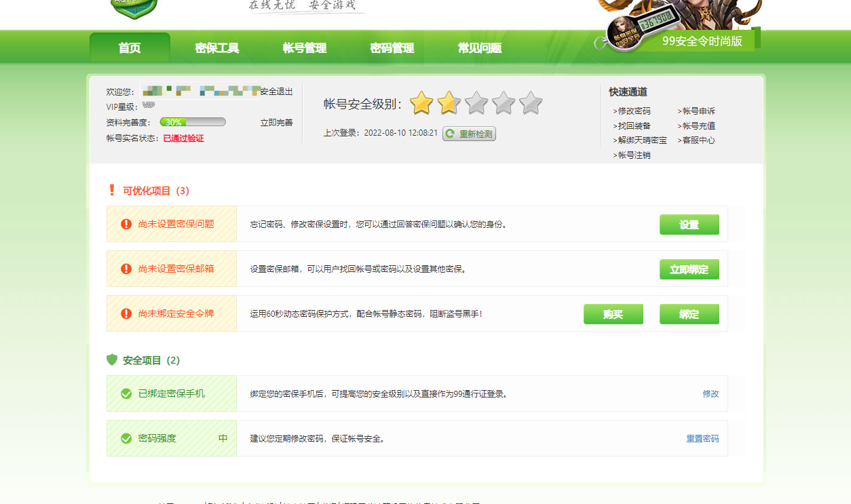
Task: Click the warning icon beside 尚未设置密保问题
Action: pyautogui.click(x=126, y=224)
